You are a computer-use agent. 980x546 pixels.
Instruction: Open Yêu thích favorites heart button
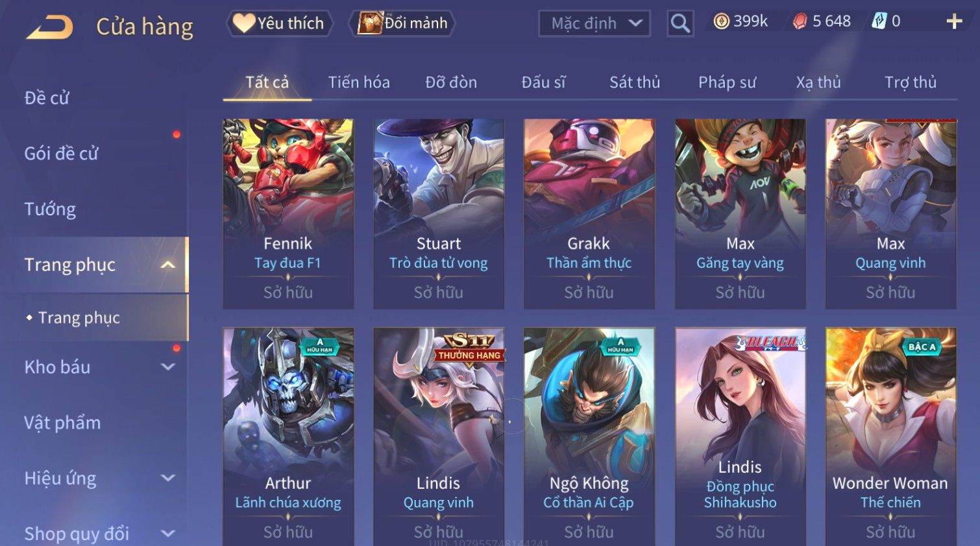[280, 23]
